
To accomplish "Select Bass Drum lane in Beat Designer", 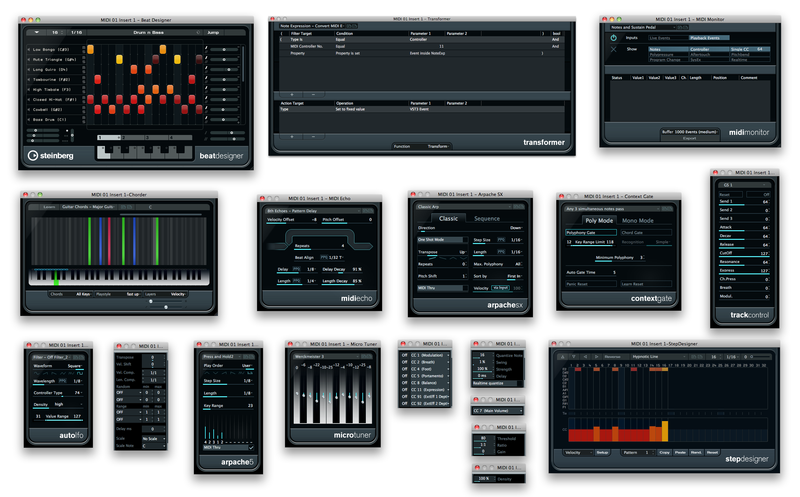I will pyautogui.click(x=47, y=119).
